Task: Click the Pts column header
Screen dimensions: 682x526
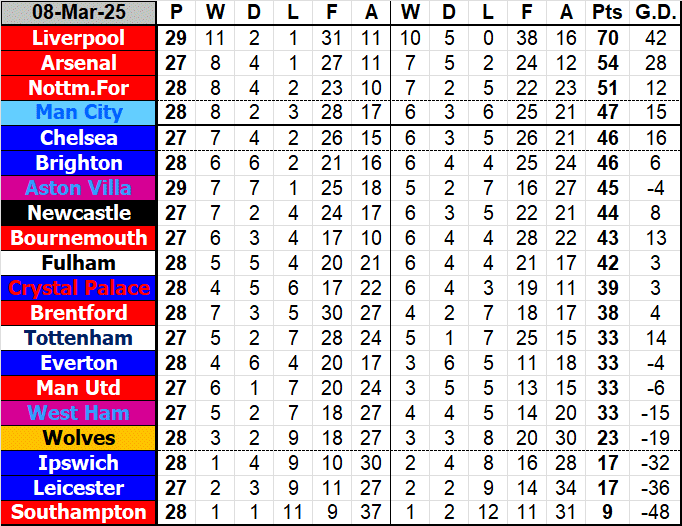Action: click(x=606, y=13)
